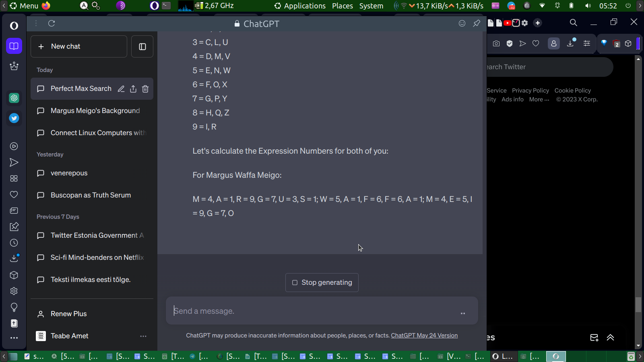Open My Flow in Opera sidebar
This screenshot has height=362, width=644.
[x=14, y=162]
